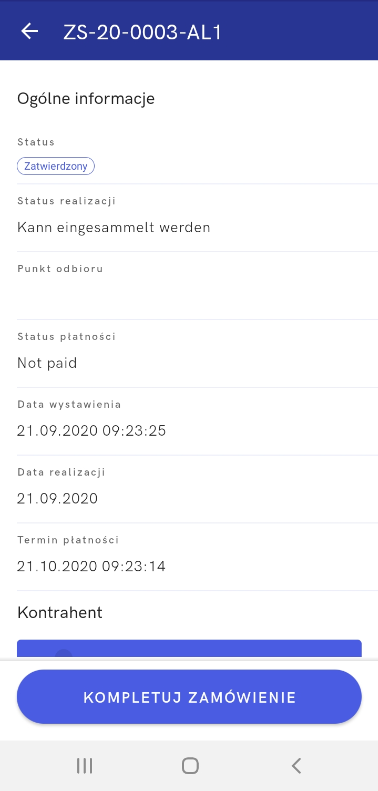Select the Zatwierdzony status chip

pos(56,166)
